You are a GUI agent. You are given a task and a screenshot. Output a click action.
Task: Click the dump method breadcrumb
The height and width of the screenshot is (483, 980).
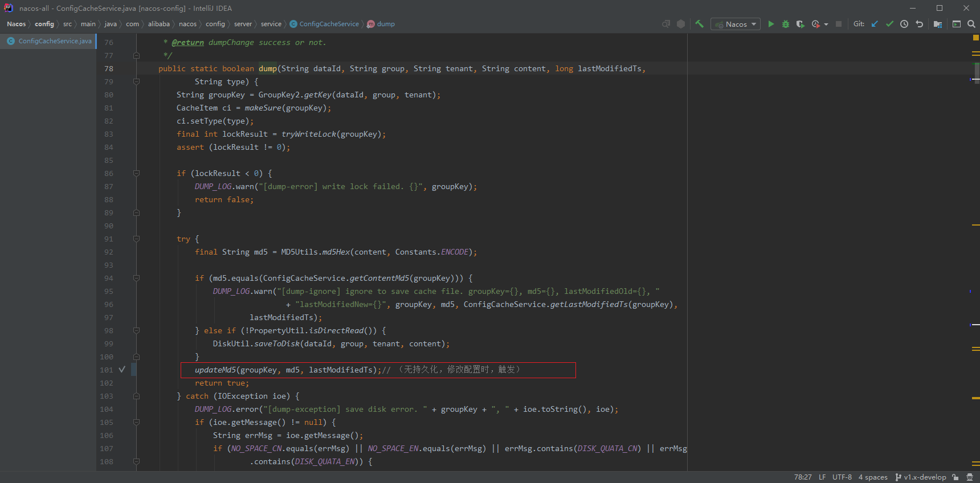coord(381,24)
